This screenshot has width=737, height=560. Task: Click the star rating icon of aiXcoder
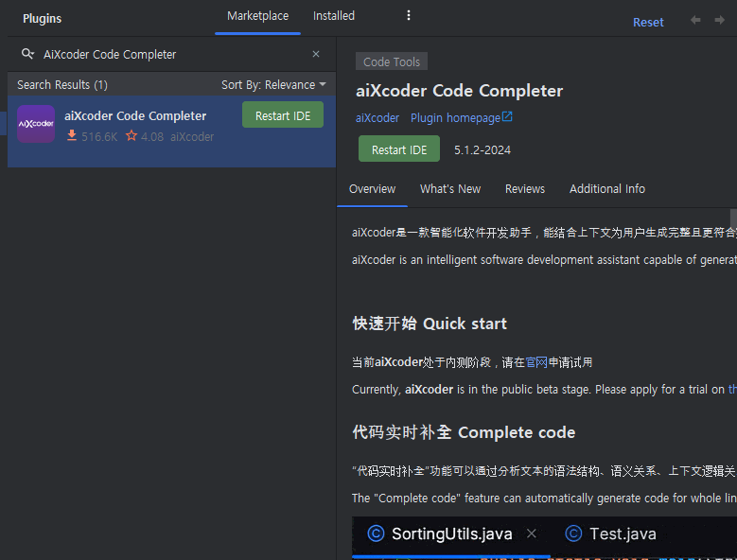point(132,136)
